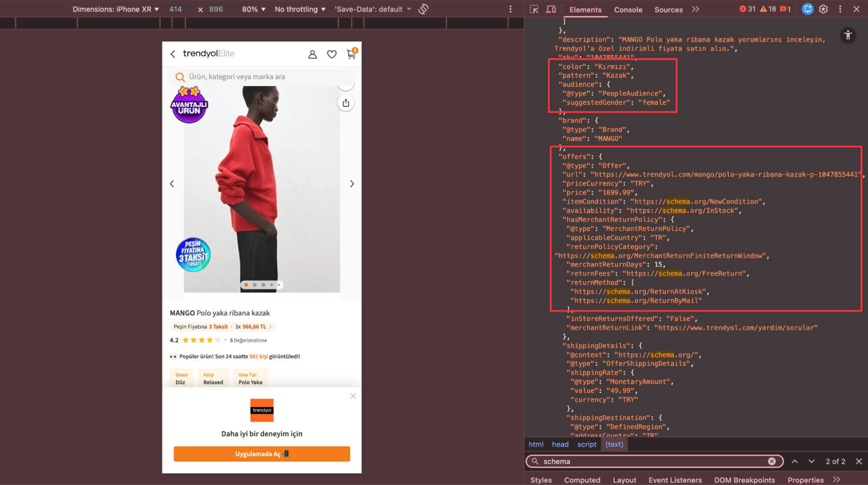The width and height of the screenshot is (868, 485).
Task: Go to next product image arrow
Action: [x=352, y=184]
